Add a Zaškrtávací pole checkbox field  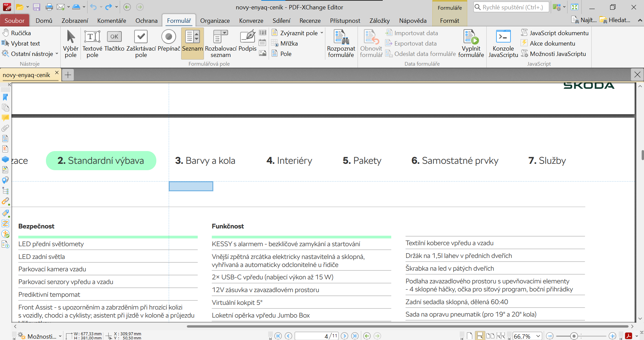(x=141, y=44)
